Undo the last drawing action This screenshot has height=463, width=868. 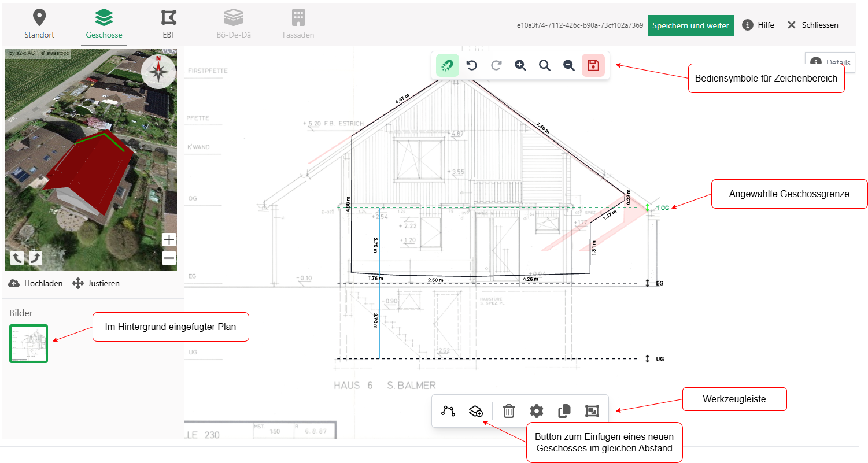472,65
